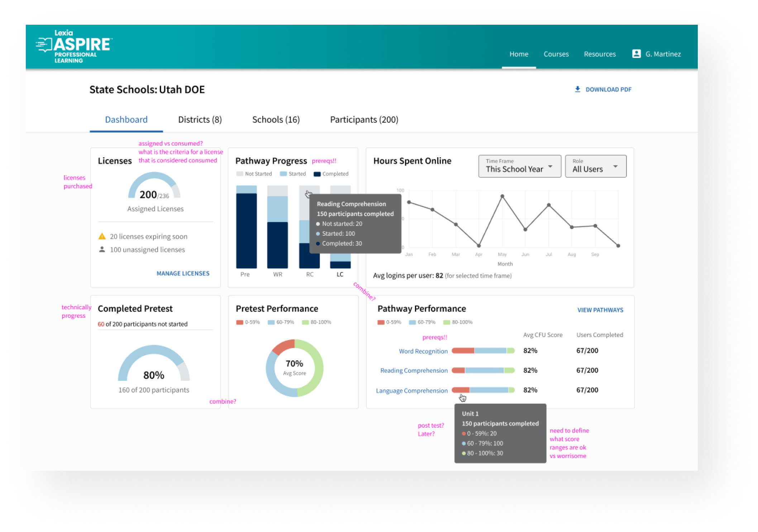
Task: Click the yellow warning icon for expiring licenses
Action: coord(102,236)
